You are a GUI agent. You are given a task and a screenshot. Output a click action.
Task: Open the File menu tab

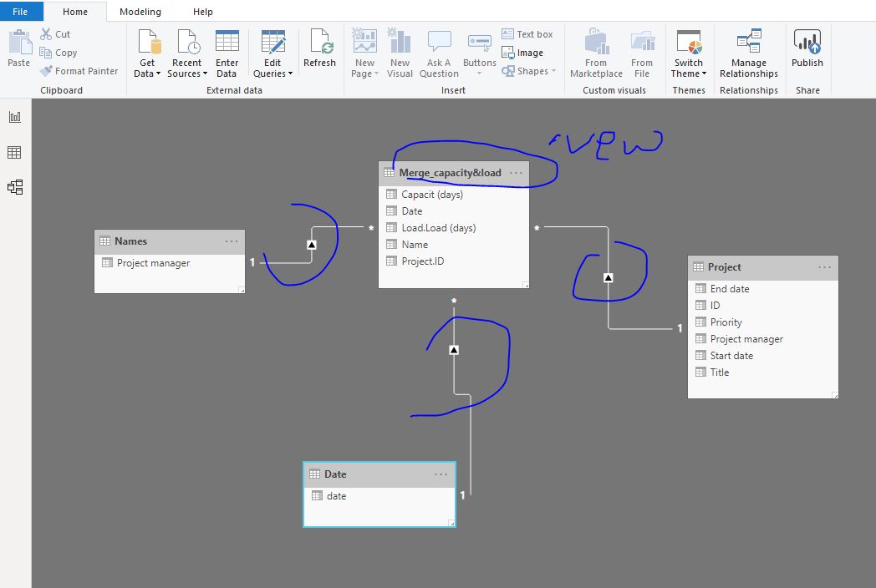tap(21, 11)
